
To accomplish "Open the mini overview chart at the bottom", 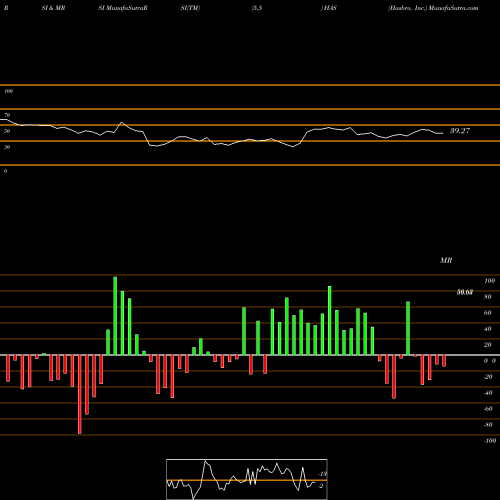I will [247, 479].
